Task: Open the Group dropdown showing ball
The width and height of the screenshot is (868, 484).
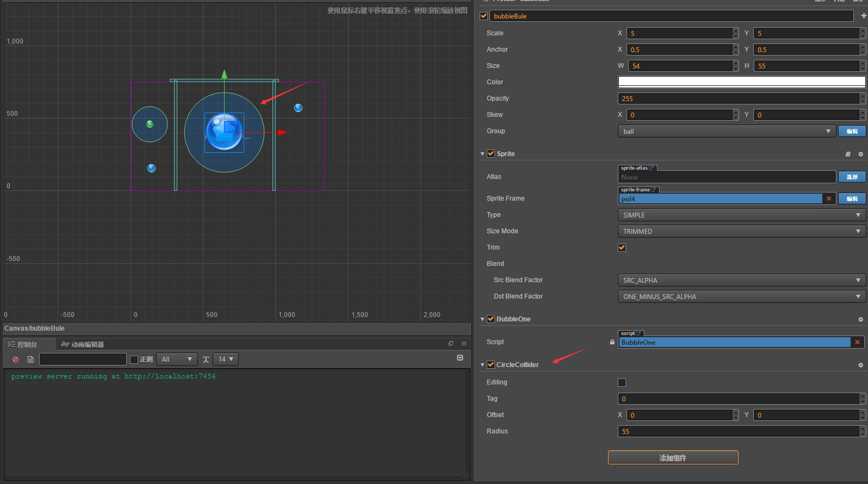Action: tap(726, 132)
